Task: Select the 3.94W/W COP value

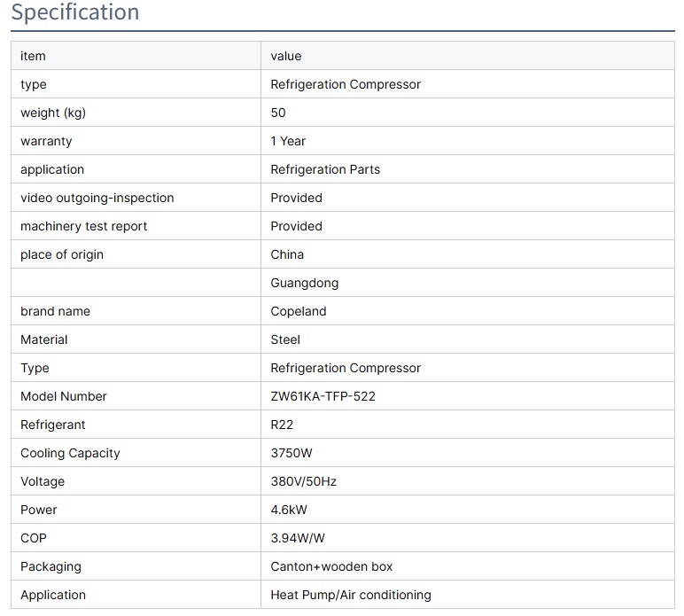Action: [299, 538]
